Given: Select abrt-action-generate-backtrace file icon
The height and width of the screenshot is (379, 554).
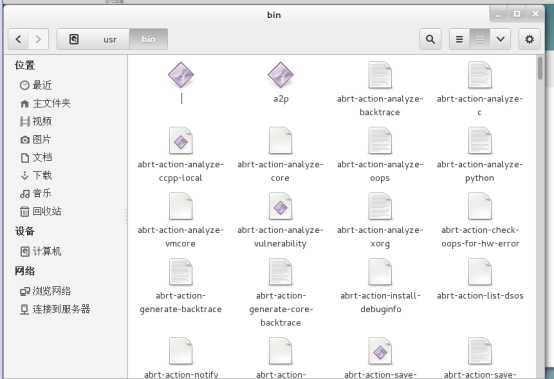Looking at the screenshot, I should tap(181, 272).
